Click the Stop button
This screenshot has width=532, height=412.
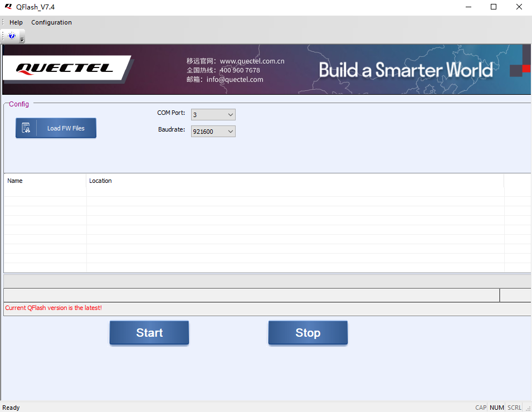click(x=308, y=332)
